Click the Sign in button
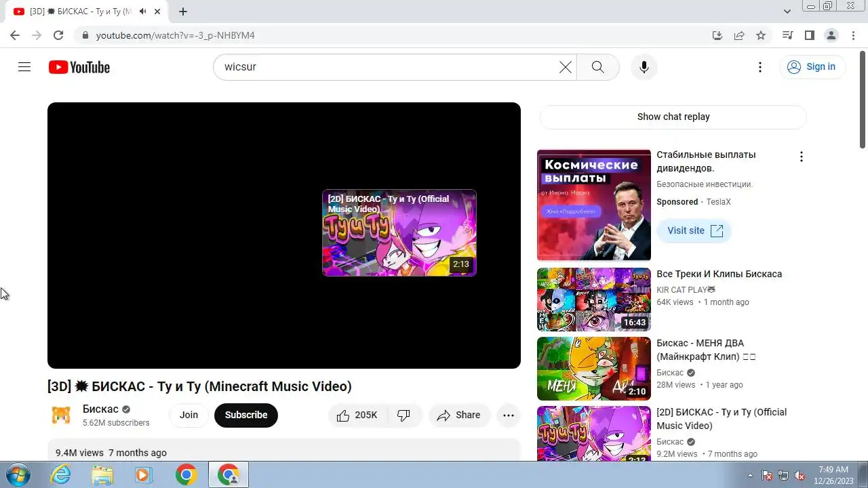This screenshot has width=868, height=488. (812, 67)
